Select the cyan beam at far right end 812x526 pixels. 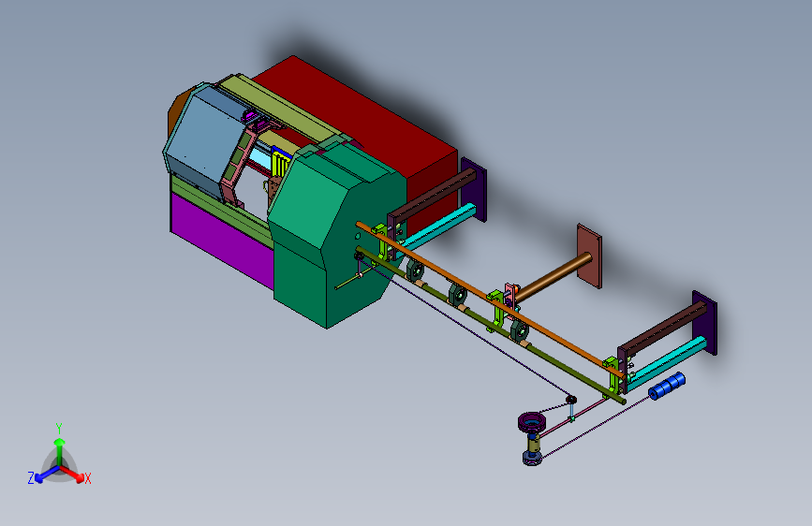click(668, 362)
